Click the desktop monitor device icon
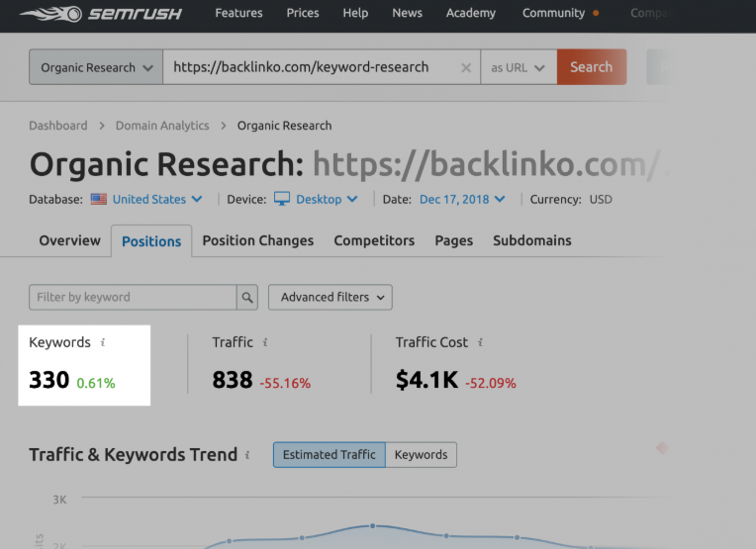Screen dimensions: 756x549 pos(282,199)
